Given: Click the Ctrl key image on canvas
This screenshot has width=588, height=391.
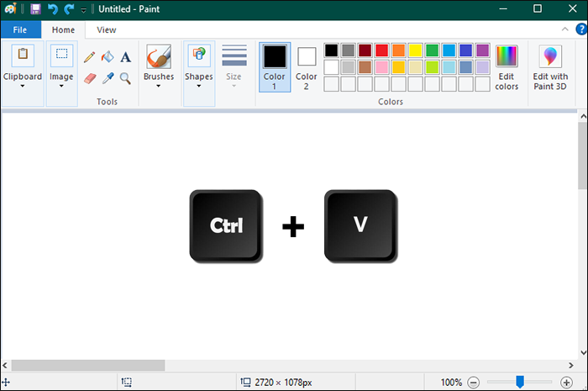Looking at the screenshot, I should click(x=226, y=226).
